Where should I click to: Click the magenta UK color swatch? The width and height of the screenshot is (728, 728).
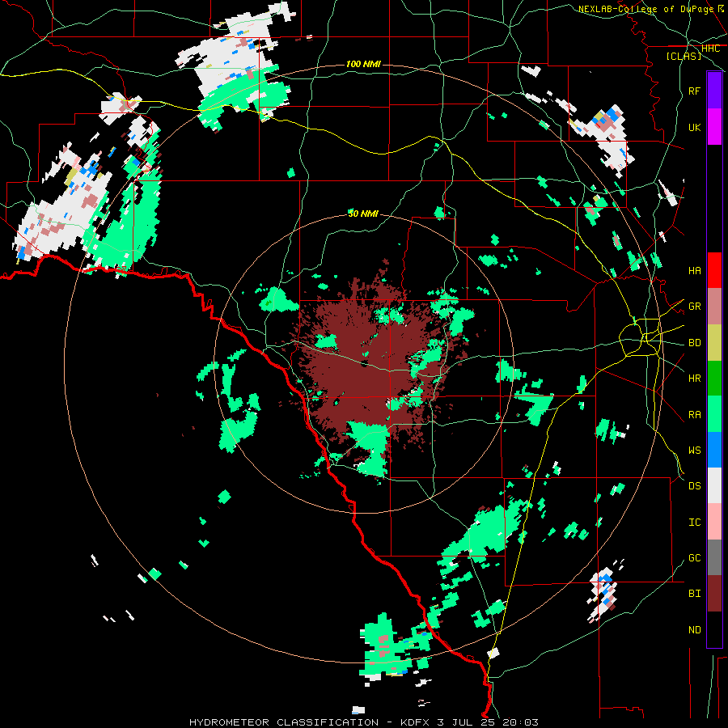(714, 127)
